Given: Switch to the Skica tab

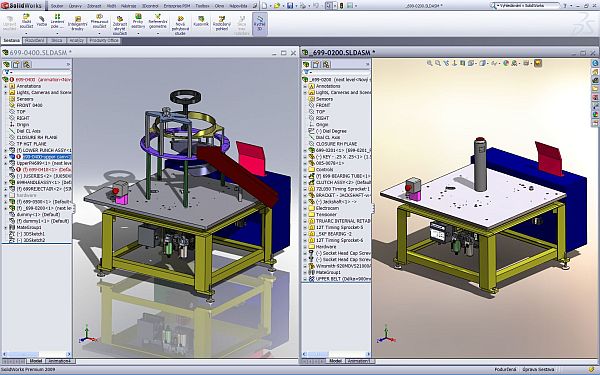Looking at the screenshot, I should 57,40.
